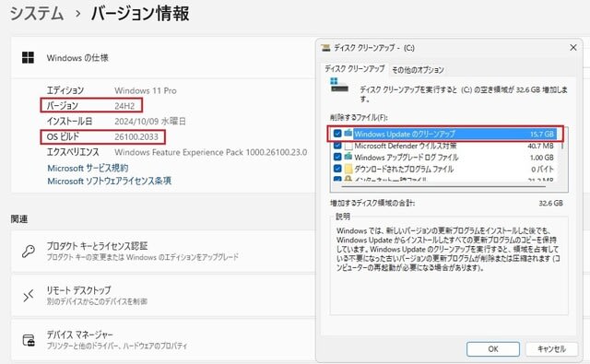Toggle ダウンロードされたプログラム ファイル checkbox
The width and height of the screenshot is (590, 364).
[337, 169]
